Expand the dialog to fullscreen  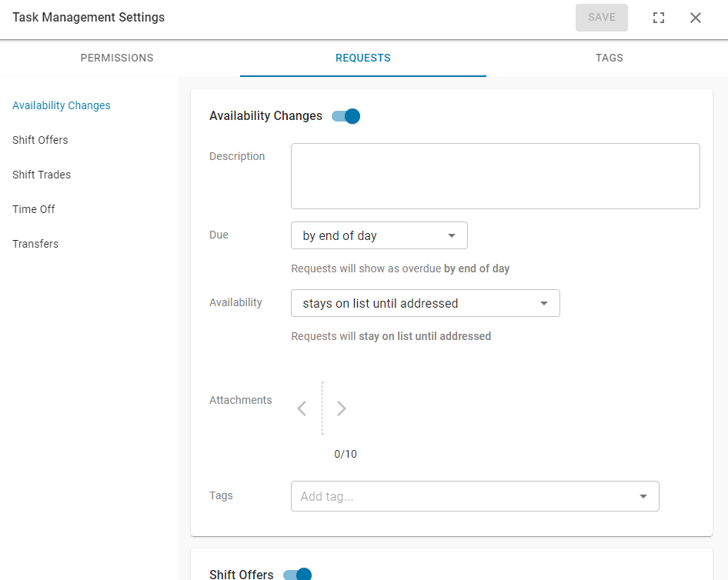coord(659,18)
